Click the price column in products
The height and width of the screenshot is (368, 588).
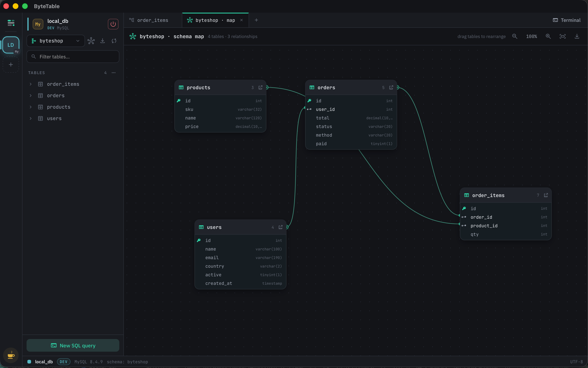220,127
